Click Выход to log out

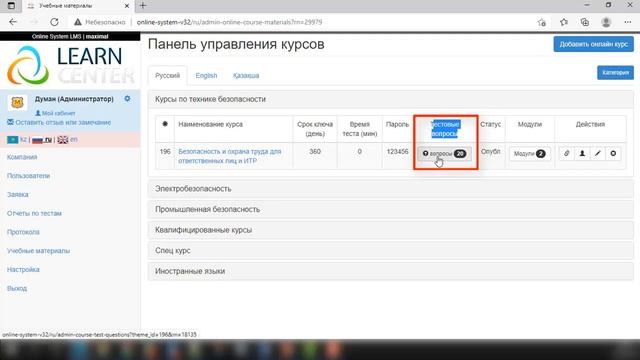(x=17, y=289)
